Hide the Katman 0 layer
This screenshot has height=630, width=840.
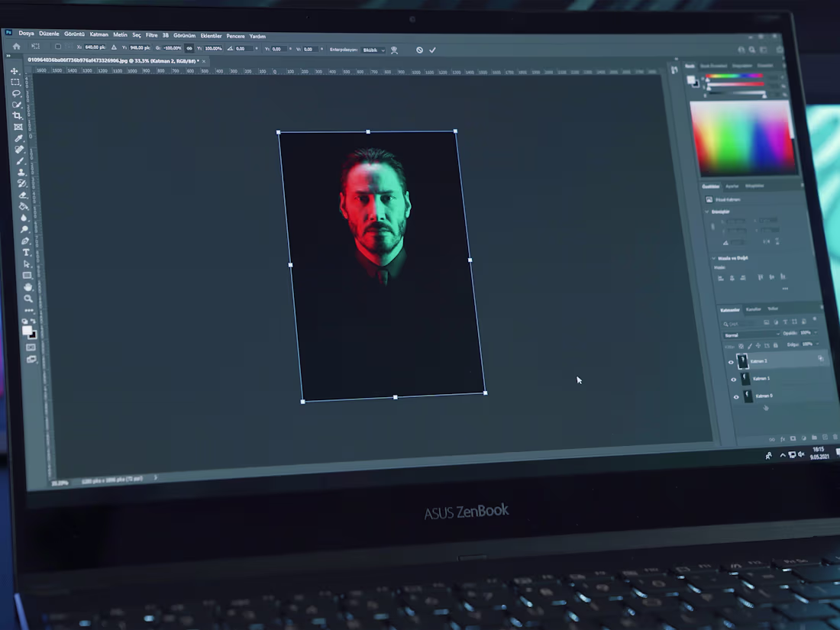point(736,397)
